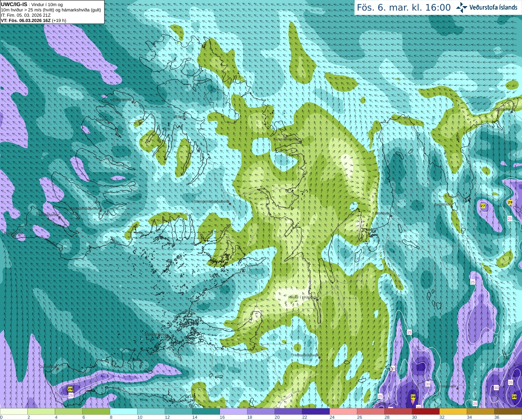Select the 12–14 m/s legend swatch
The width and height of the screenshot is (522, 420).
tap(179, 411)
